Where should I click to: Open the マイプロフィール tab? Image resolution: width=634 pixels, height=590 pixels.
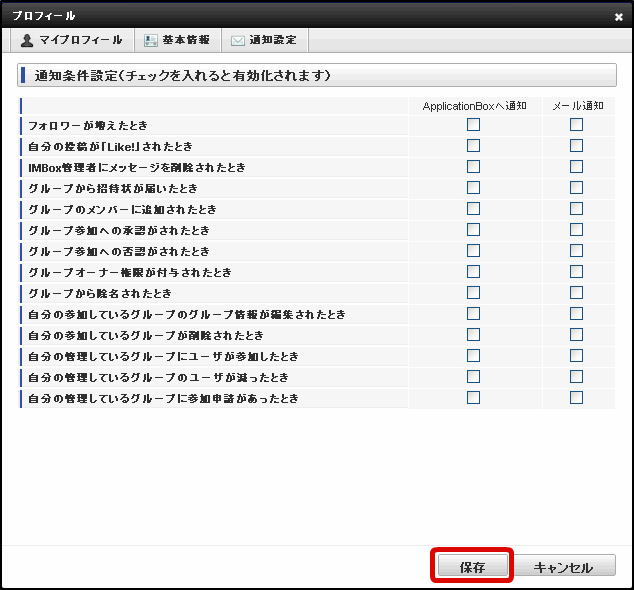point(72,40)
